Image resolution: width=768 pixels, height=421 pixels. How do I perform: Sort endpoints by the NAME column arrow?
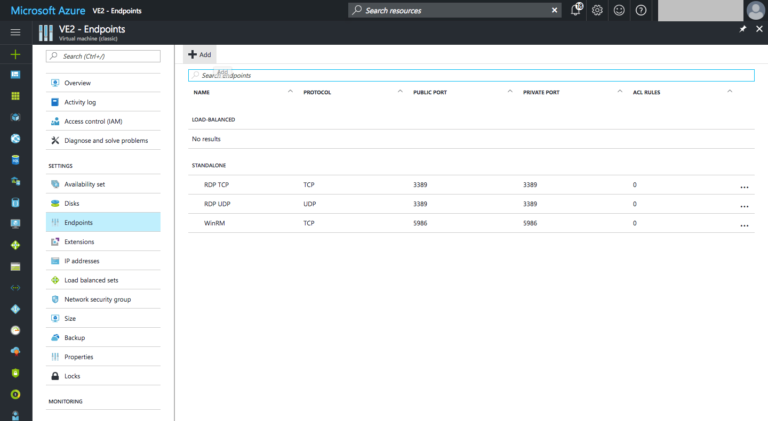(x=290, y=92)
